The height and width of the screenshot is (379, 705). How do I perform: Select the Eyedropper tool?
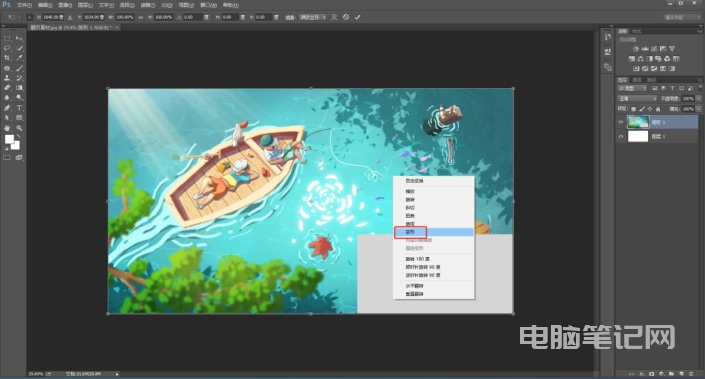pyautogui.click(x=19, y=58)
